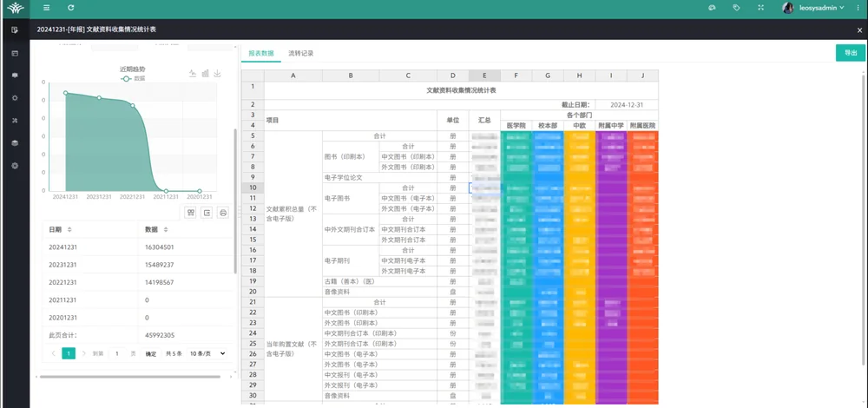Image resolution: width=868 pixels, height=408 pixels.
Task: Switch to the 流转记录 tab
Action: tap(301, 53)
